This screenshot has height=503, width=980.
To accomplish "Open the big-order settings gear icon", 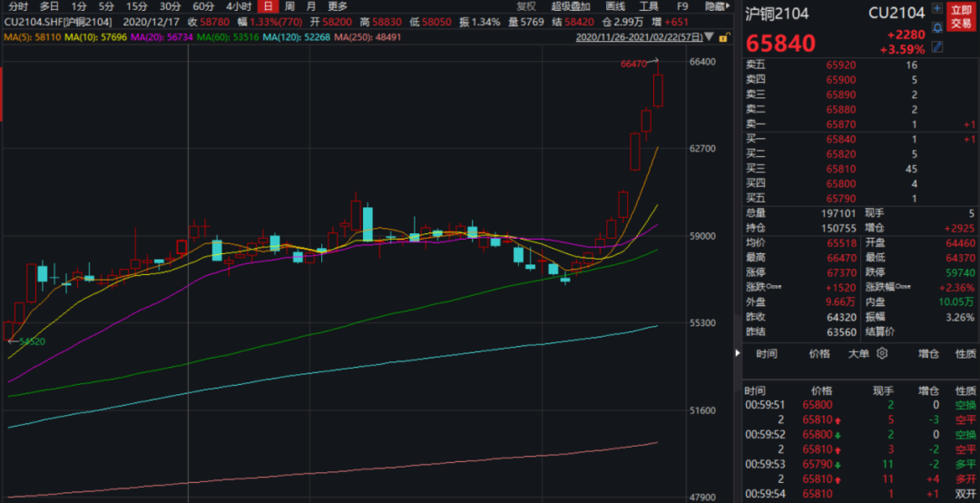I will pyautogui.click(x=882, y=353).
